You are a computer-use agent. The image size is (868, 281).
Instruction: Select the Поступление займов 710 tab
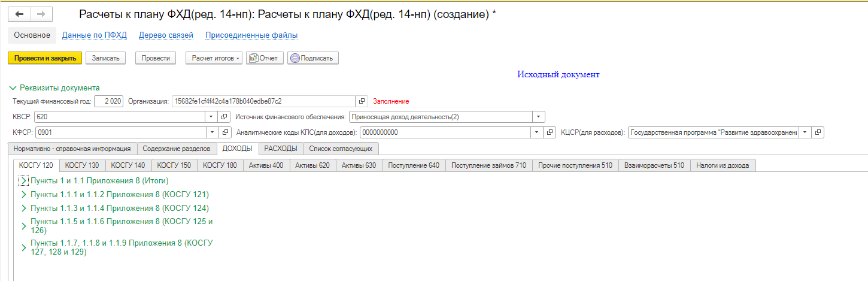pyautogui.click(x=488, y=165)
